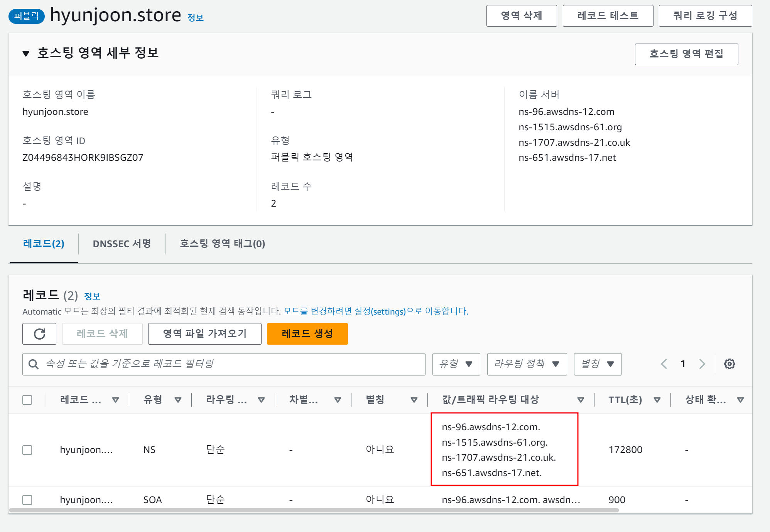The image size is (770, 532).
Task: Open the 유형 filter dropdown
Action: [x=456, y=364]
